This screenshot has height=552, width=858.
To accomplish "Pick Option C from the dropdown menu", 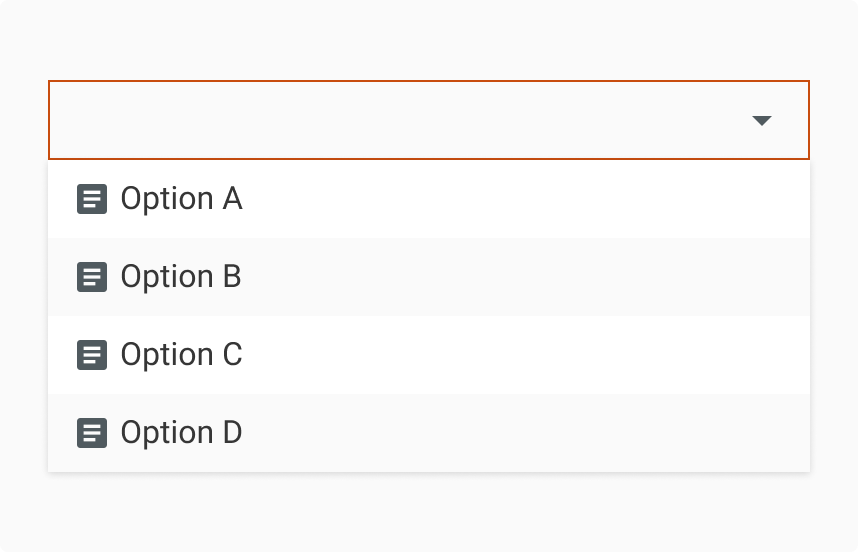I will point(300,355).
